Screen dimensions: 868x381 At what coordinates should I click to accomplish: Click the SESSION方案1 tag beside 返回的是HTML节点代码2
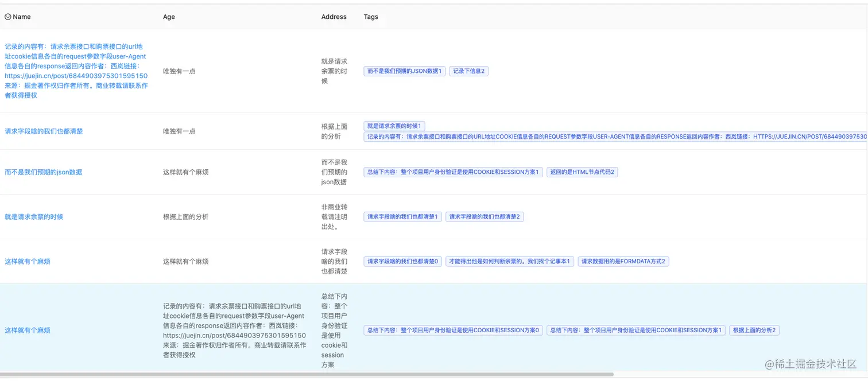coord(454,172)
